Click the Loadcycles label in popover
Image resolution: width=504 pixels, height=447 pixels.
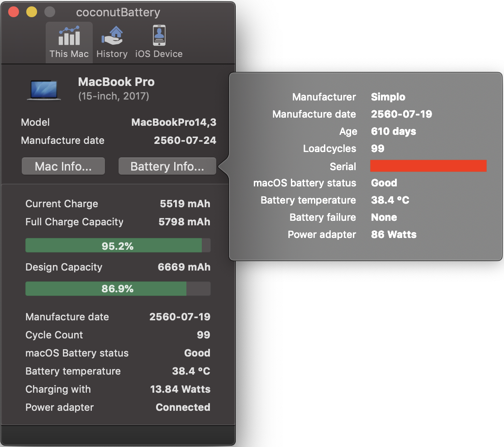[330, 148]
